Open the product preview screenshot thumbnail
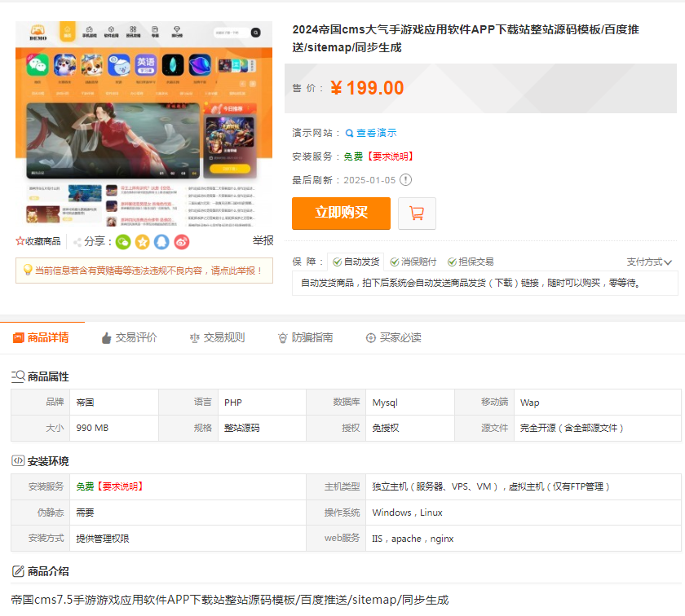This screenshot has width=685, height=616. tap(144, 125)
